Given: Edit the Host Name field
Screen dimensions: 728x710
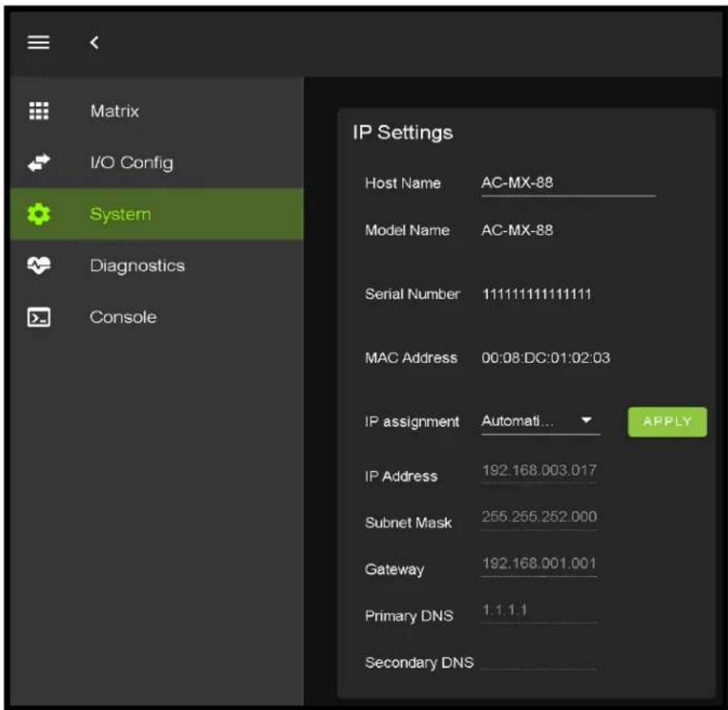Looking at the screenshot, I should point(568,184).
